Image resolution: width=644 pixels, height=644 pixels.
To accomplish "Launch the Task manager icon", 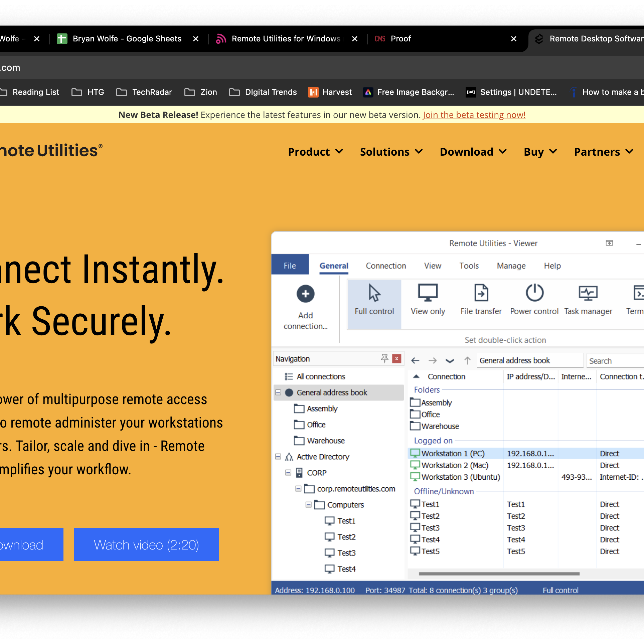I will pos(588,293).
